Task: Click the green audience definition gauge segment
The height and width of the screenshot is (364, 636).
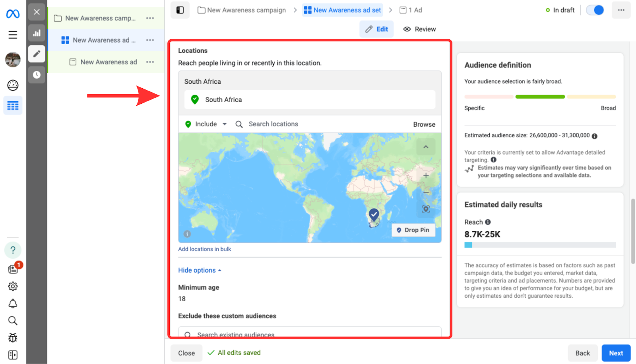Action: 540,97
